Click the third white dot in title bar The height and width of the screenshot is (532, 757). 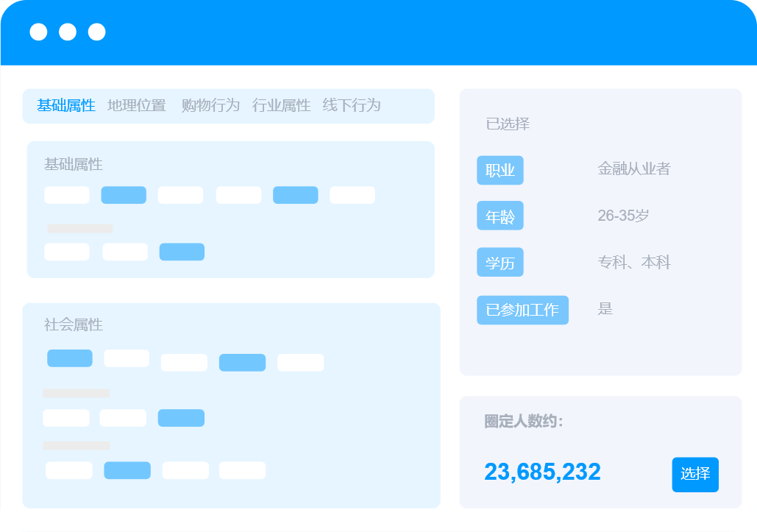(96, 32)
